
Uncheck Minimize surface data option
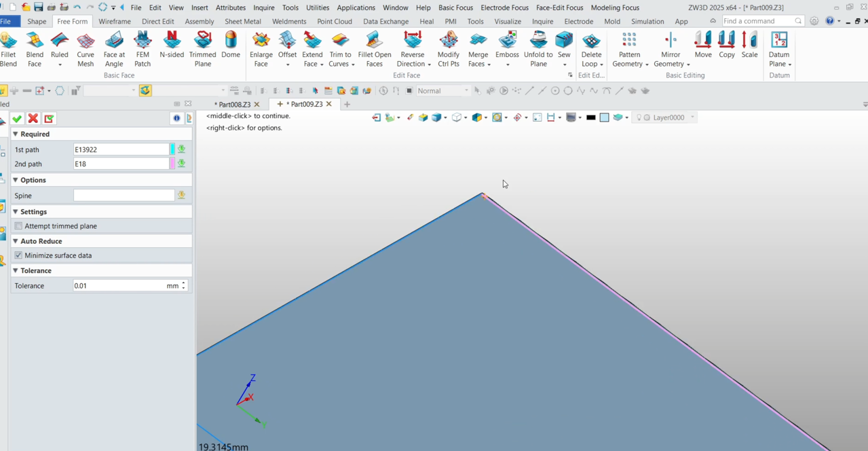pos(19,255)
